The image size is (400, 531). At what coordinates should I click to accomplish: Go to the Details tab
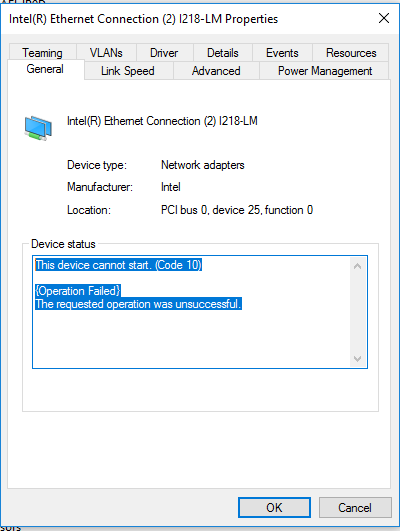point(223,52)
